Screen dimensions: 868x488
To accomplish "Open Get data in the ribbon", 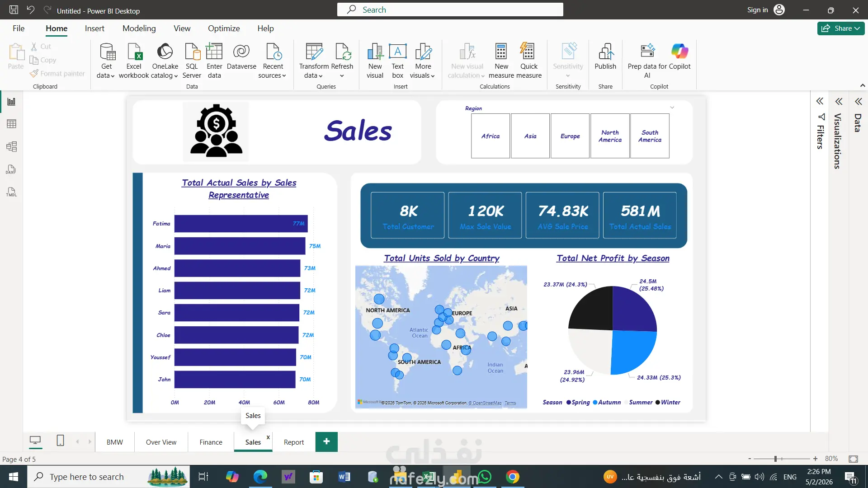I will [106, 61].
